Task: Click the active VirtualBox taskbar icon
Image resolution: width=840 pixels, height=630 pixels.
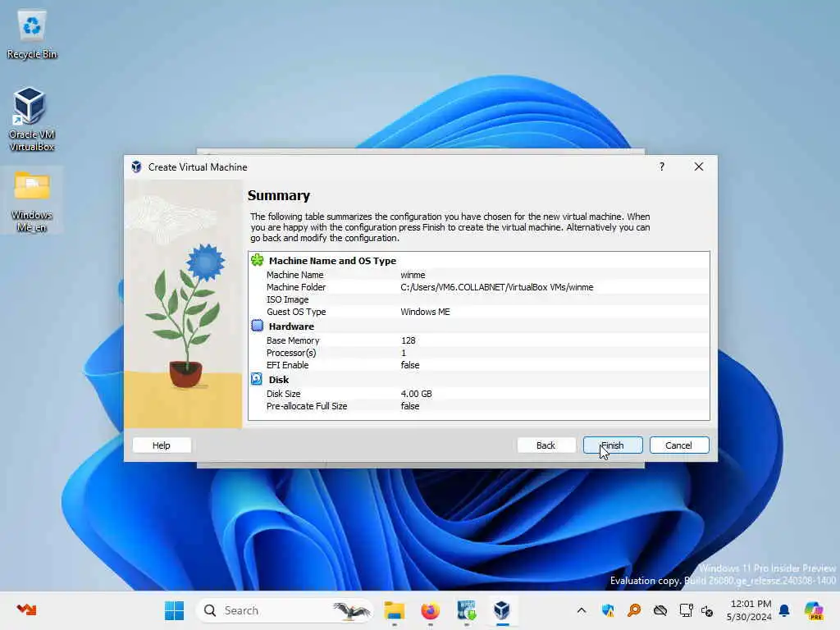Action: click(502, 610)
